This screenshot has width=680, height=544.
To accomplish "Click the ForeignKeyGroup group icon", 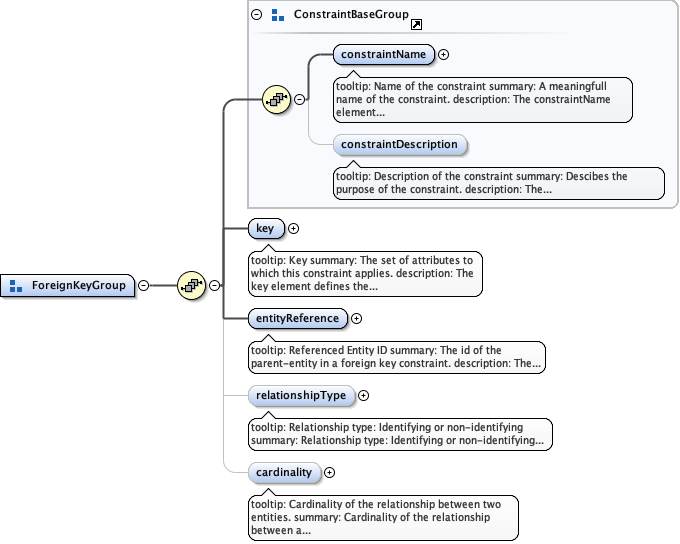I will 16,286.
